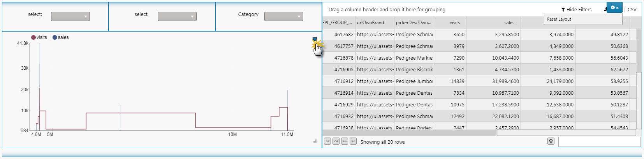Click the visits column header
This screenshot has height=159, width=644.
(x=454, y=23)
